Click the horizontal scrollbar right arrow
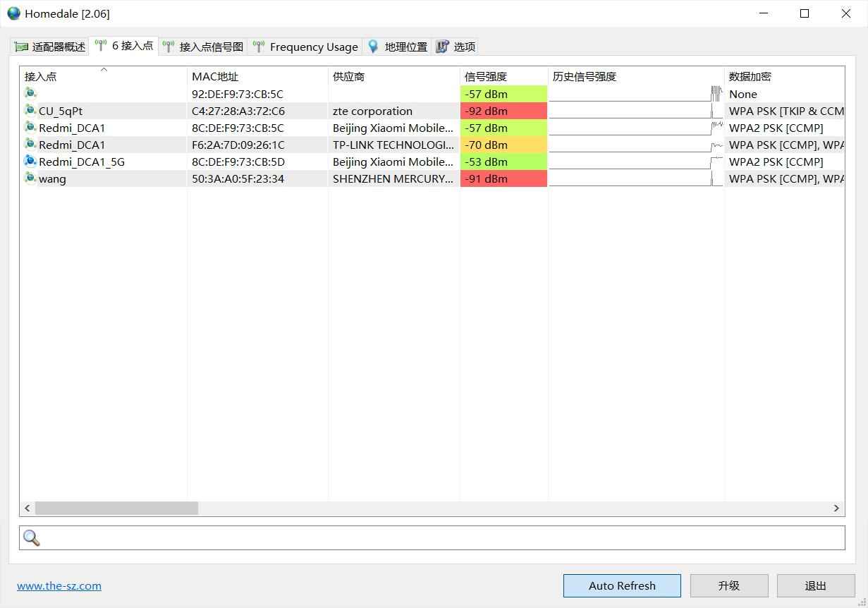868x608 pixels. click(x=836, y=508)
